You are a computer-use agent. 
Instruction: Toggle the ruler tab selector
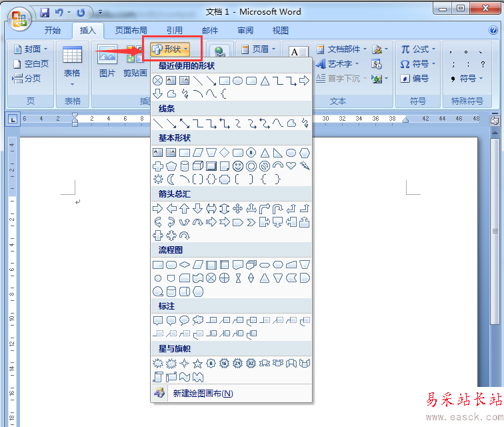(x=13, y=119)
